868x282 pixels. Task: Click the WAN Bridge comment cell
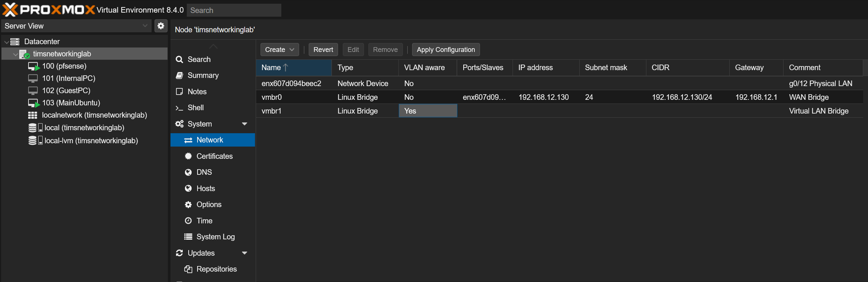[823, 97]
